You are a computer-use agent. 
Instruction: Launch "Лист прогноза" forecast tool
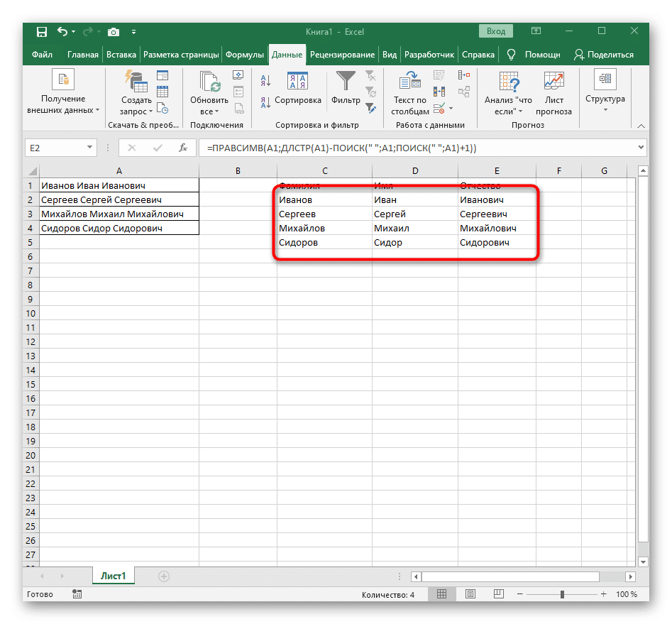(x=553, y=92)
